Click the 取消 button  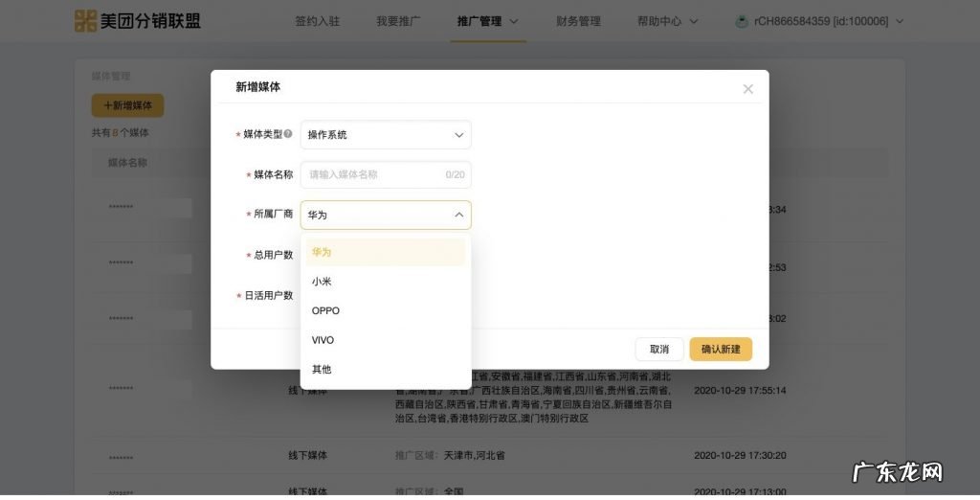[x=659, y=350]
